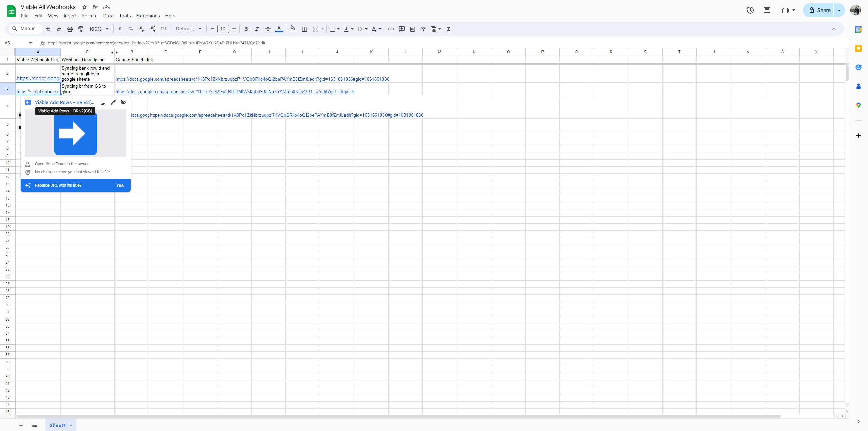Copy link from the link preview card
868x431 pixels.
click(x=103, y=102)
